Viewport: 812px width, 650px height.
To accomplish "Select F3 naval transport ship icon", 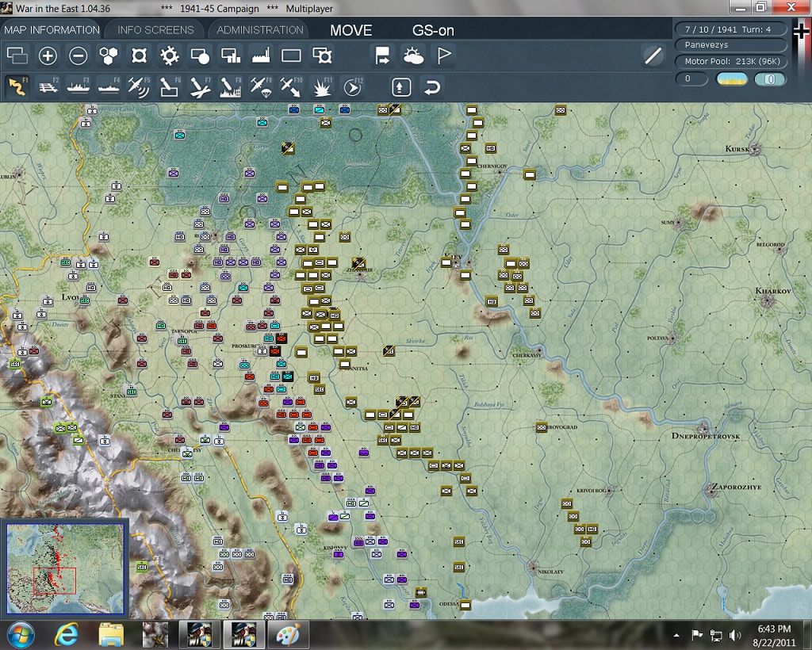I will coord(79,86).
